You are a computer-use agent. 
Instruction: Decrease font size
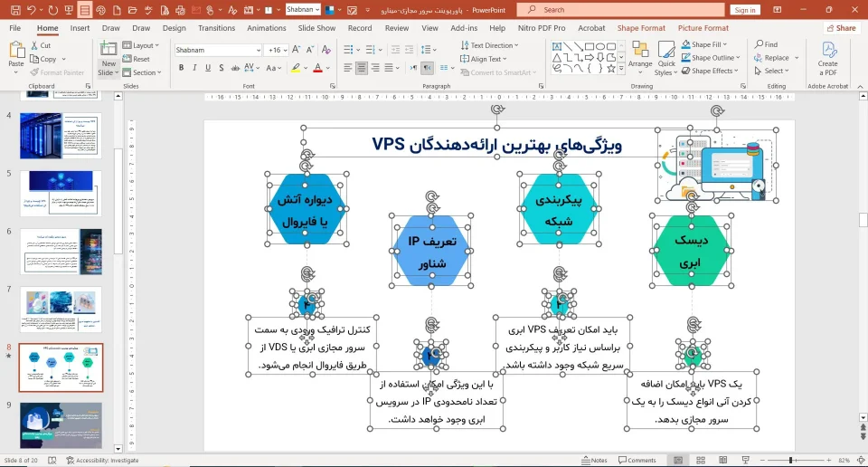(310, 50)
